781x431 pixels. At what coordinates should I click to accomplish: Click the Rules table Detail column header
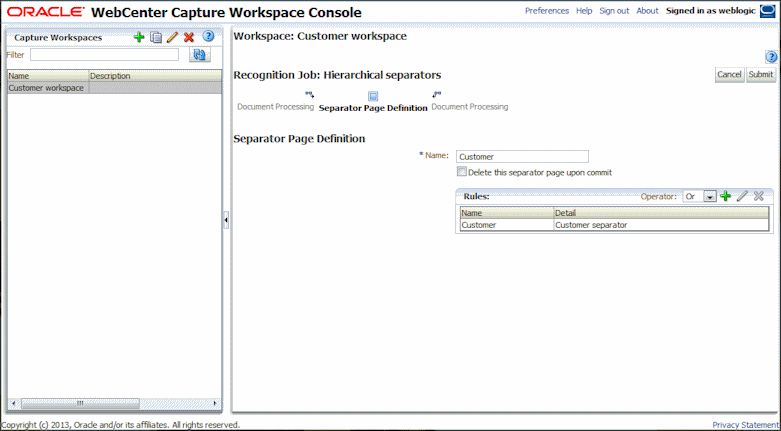[x=661, y=213]
